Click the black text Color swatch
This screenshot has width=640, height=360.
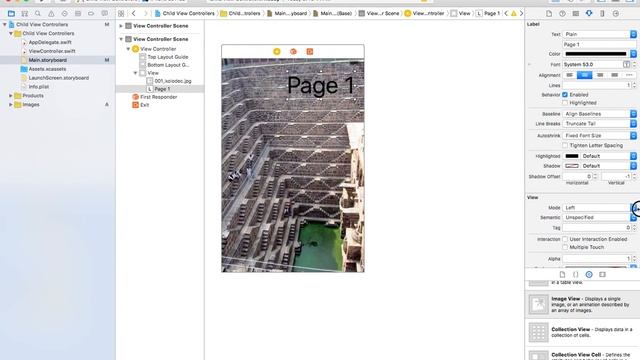596,54
